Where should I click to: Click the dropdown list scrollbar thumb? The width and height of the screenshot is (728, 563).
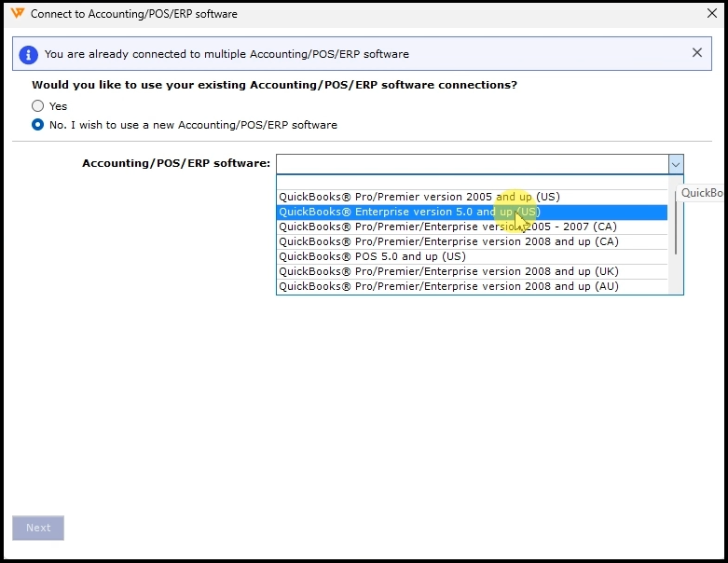[x=676, y=222]
